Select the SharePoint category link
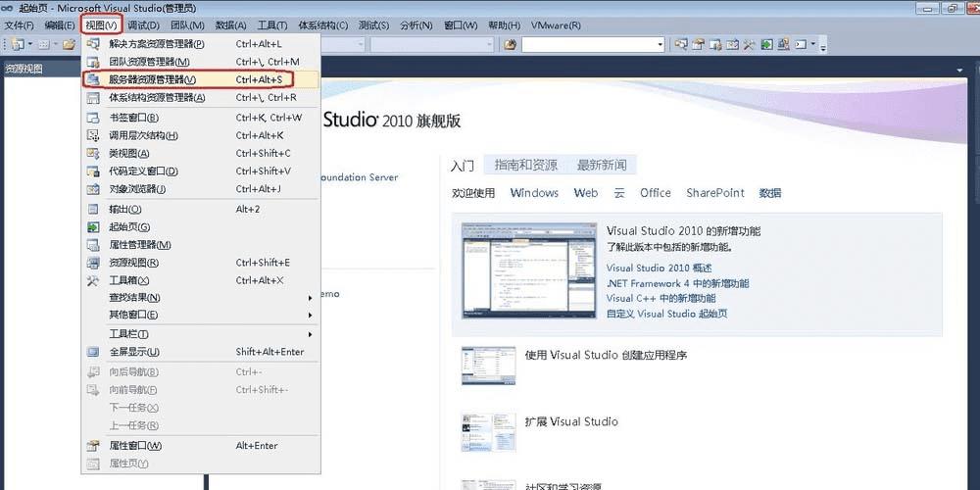Viewport: 980px width, 490px height. click(715, 193)
